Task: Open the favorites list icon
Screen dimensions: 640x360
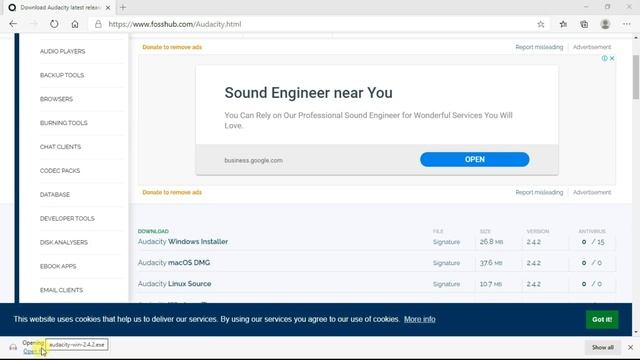Action: click(x=563, y=24)
